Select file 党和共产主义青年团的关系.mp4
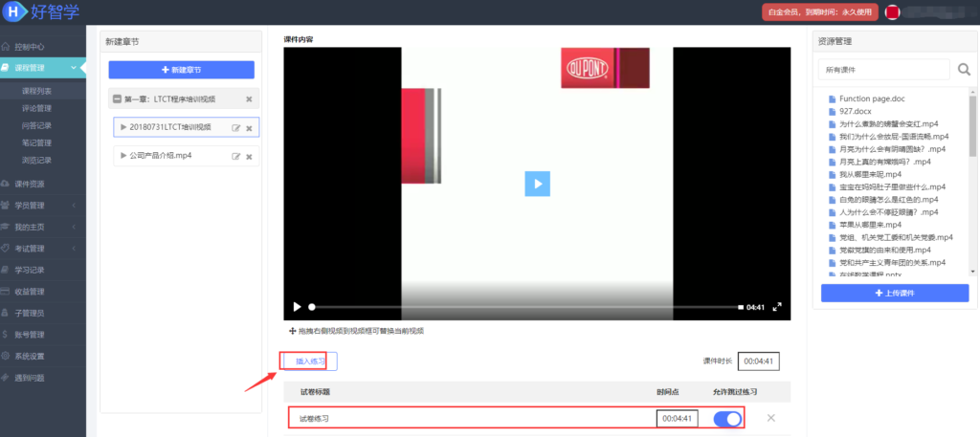Image resolution: width=980 pixels, height=437 pixels. point(893,262)
